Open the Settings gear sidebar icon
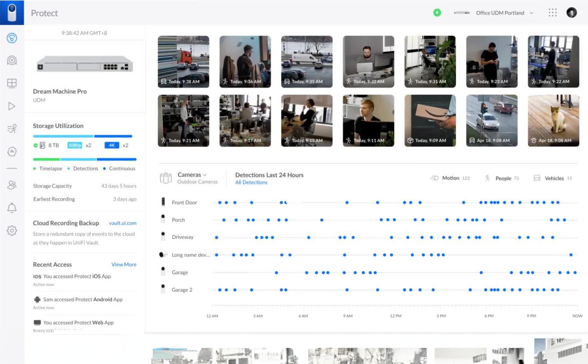588x364 pixels. (x=12, y=231)
